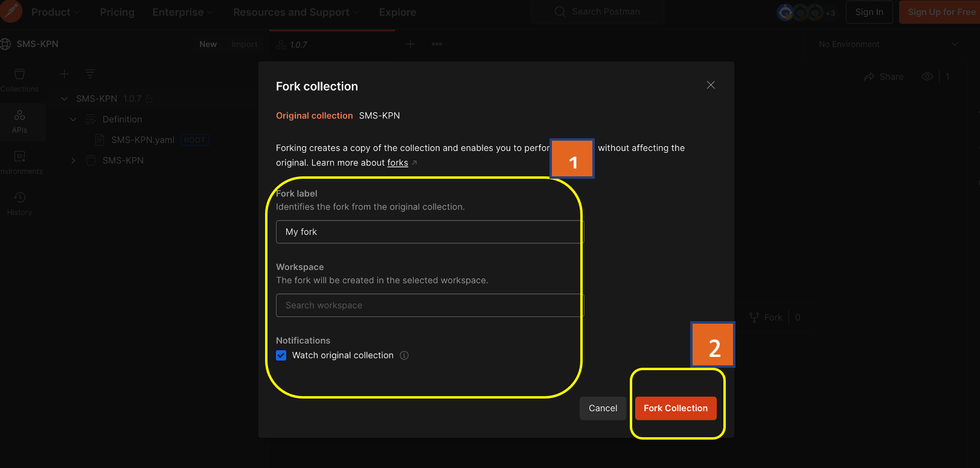
Task: Click the Search Postman field
Action: (597, 11)
